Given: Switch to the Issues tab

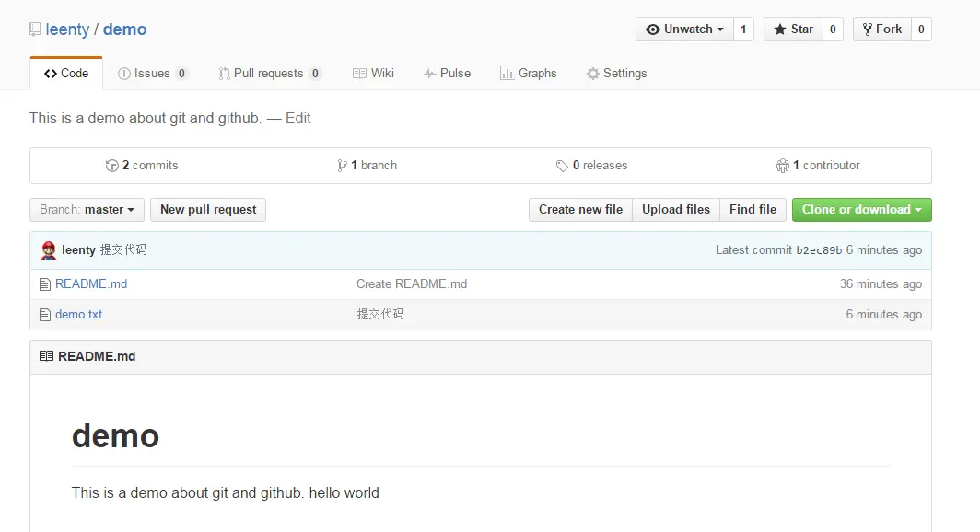Looking at the screenshot, I should click(153, 73).
